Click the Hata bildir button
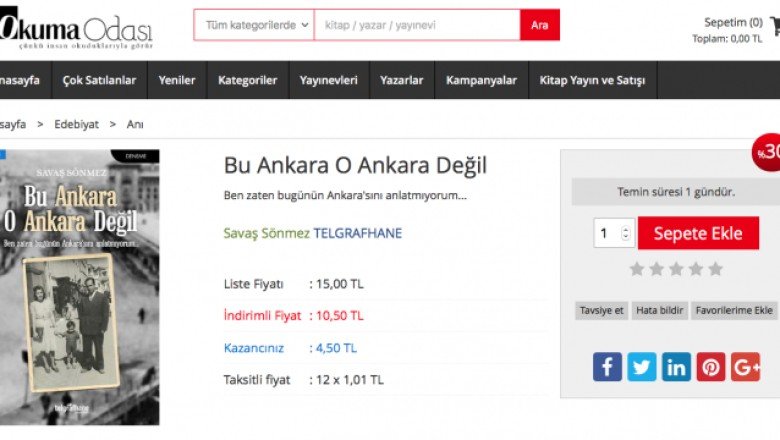 (x=660, y=310)
